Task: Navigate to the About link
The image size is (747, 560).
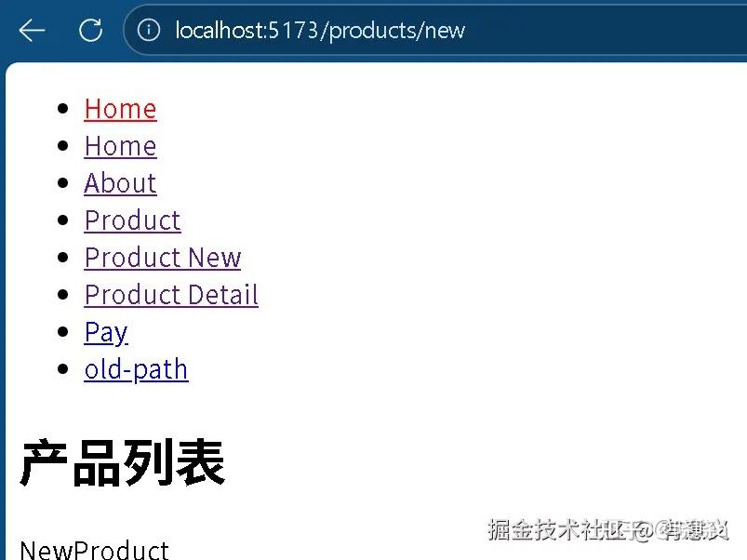Action: (x=121, y=183)
